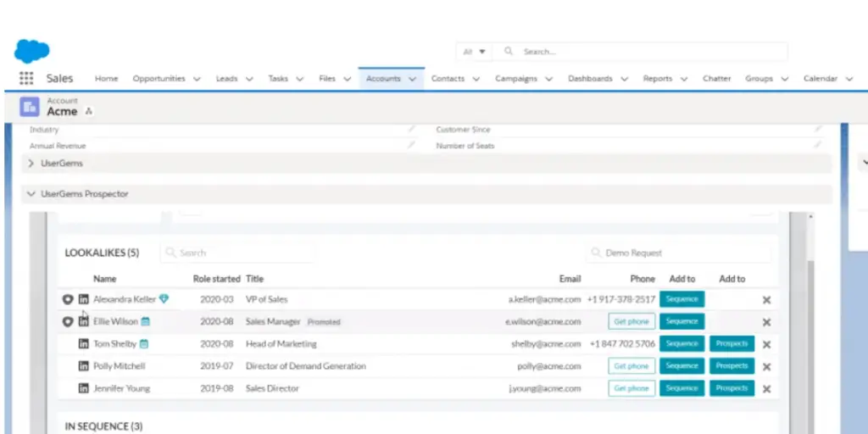Viewport: 868px width, 434px height.
Task: Dismiss Alexandra Keller row with X
Action: pos(766,300)
